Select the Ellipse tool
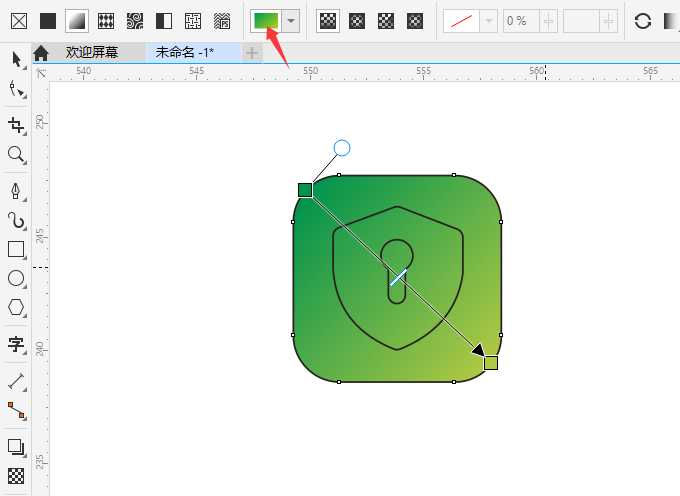The height and width of the screenshot is (496, 680). click(x=16, y=278)
